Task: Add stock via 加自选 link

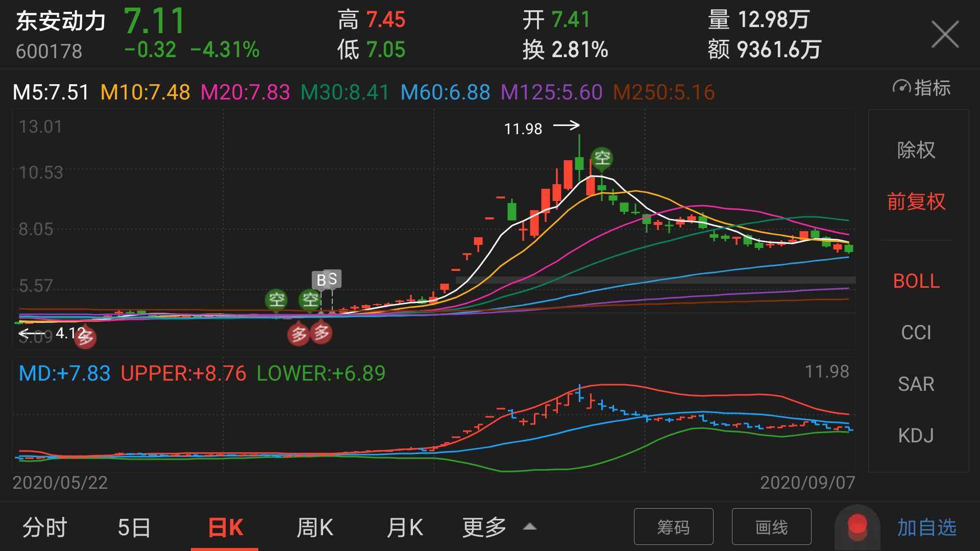Action: 927,528
